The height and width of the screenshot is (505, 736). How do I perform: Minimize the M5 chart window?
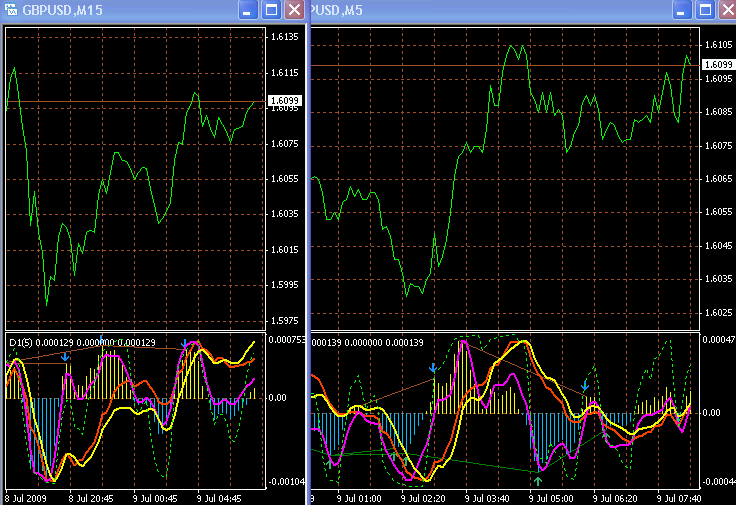pyautogui.click(x=682, y=10)
